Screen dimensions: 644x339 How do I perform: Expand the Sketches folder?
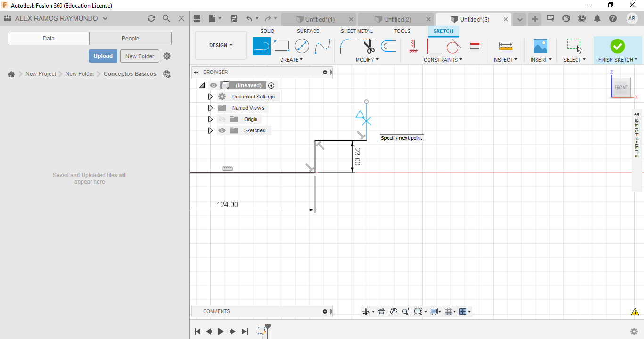[210, 130]
